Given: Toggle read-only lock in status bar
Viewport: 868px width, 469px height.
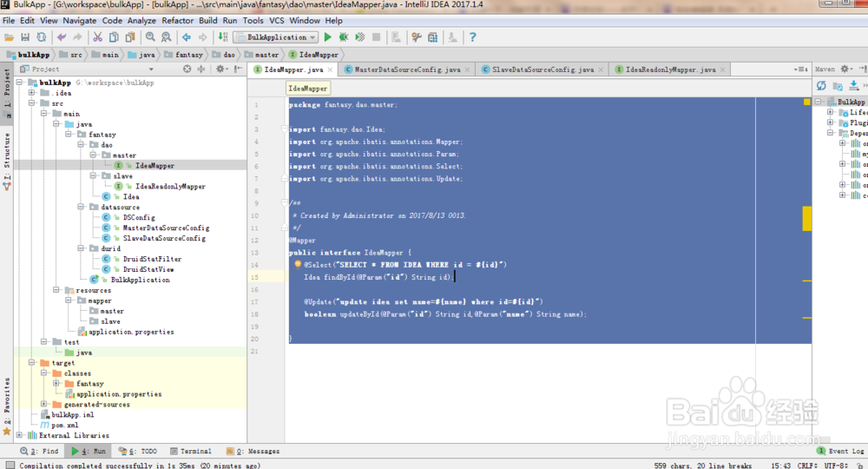Looking at the screenshot, I should [x=858, y=466].
